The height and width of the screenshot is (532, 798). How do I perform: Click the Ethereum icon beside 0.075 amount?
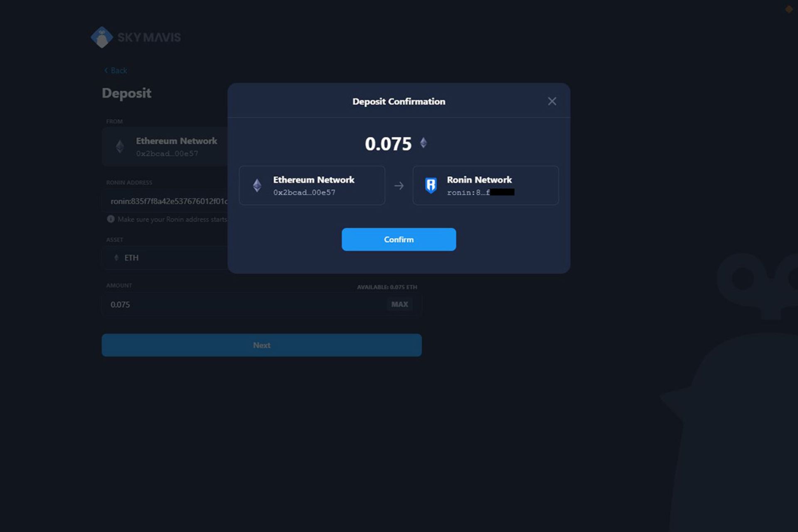(x=423, y=143)
